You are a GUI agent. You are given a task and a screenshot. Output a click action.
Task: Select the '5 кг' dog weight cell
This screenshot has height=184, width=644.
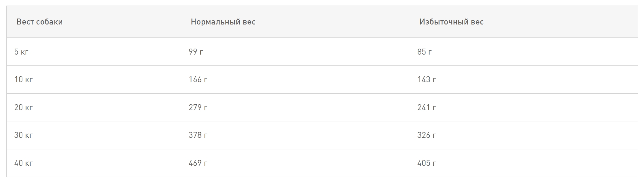click(21, 52)
